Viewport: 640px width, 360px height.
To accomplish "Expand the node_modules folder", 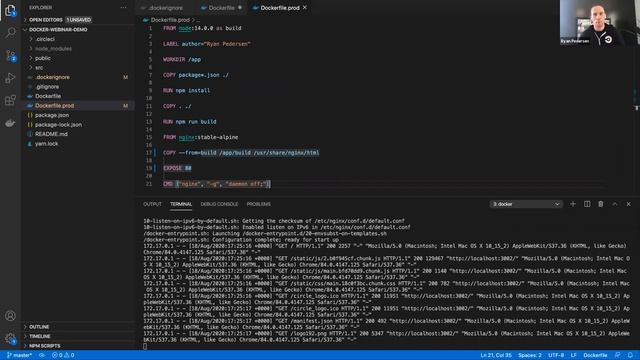I will point(53,49).
